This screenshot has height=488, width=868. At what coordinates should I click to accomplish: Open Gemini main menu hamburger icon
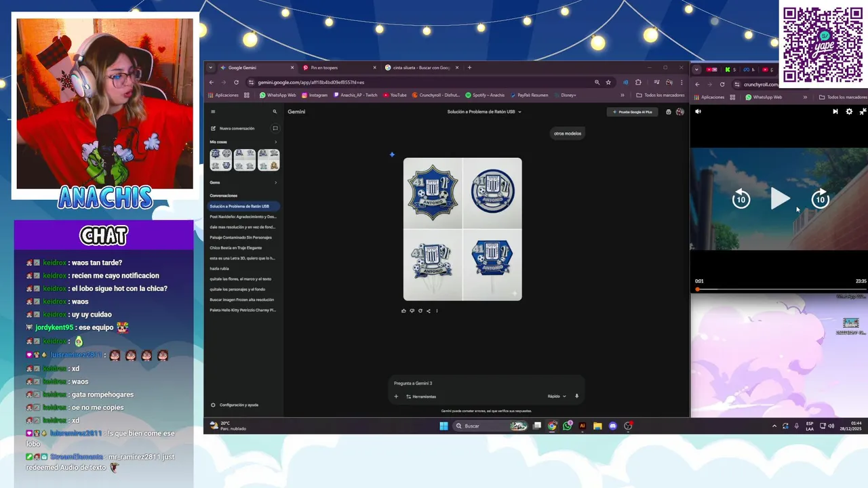[x=213, y=112]
